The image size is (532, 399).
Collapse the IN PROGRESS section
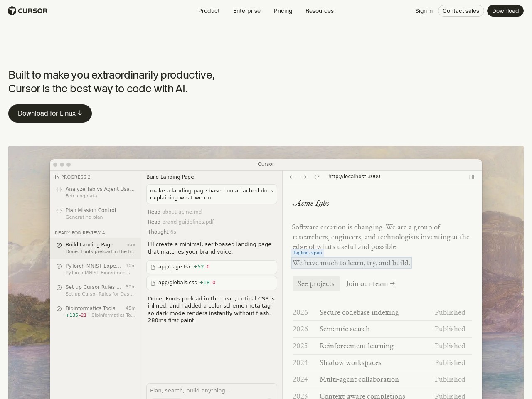click(x=73, y=177)
